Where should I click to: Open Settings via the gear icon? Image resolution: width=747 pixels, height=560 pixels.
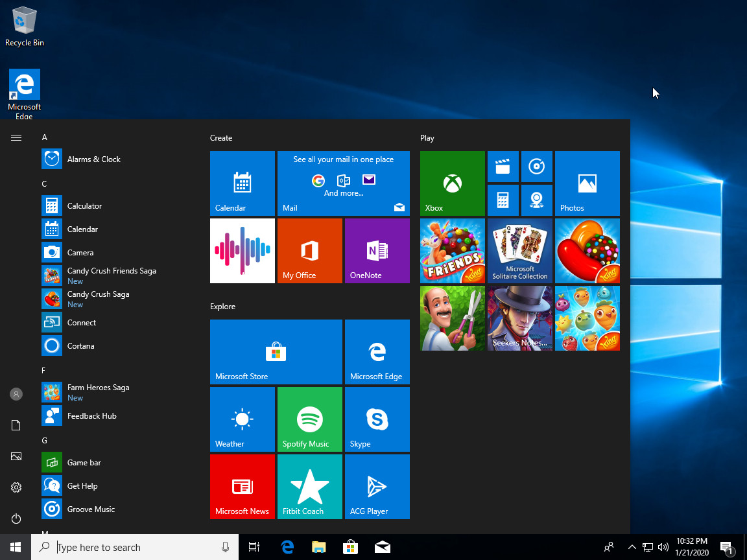click(x=16, y=487)
